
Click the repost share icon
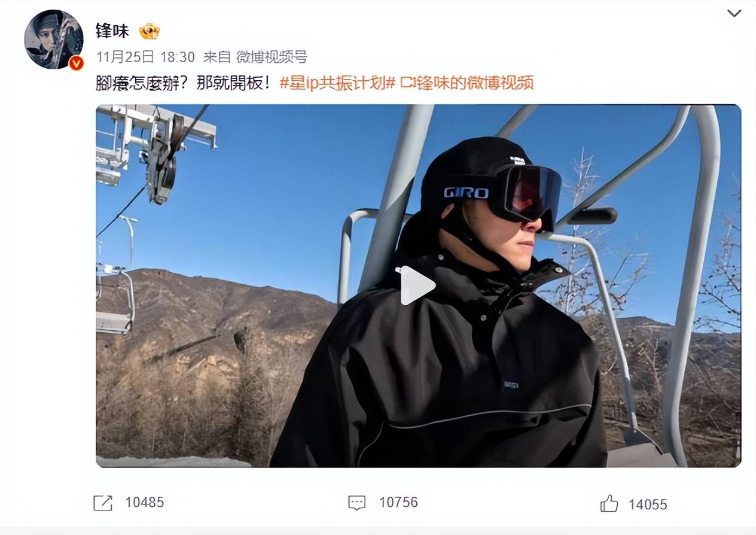tap(103, 503)
